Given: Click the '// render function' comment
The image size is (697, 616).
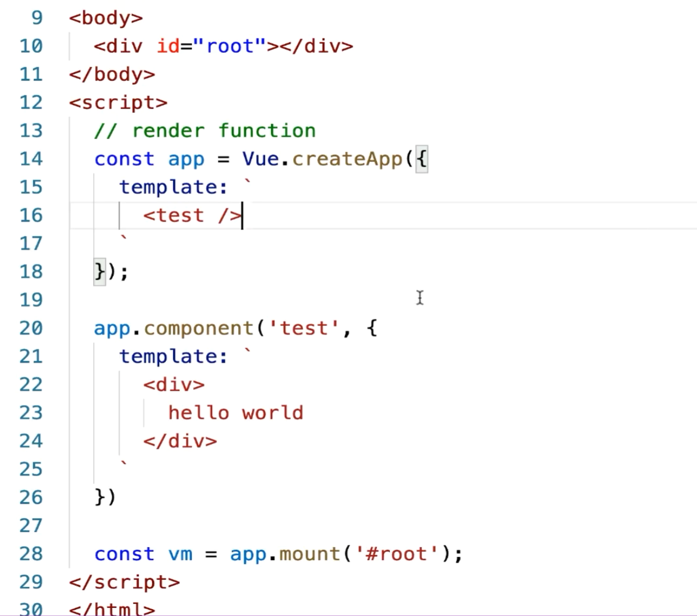Looking at the screenshot, I should tap(205, 131).
